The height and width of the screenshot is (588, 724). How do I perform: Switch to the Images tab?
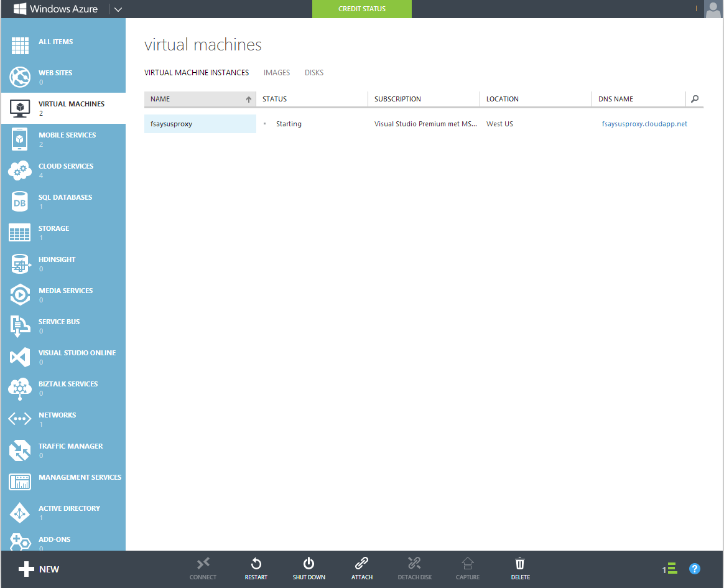[x=277, y=73]
